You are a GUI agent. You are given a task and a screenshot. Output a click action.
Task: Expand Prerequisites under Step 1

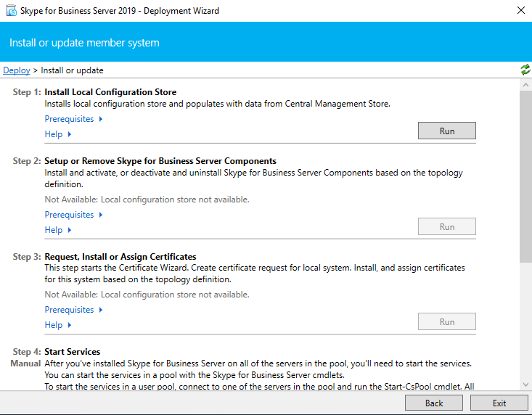coord(73,119)
